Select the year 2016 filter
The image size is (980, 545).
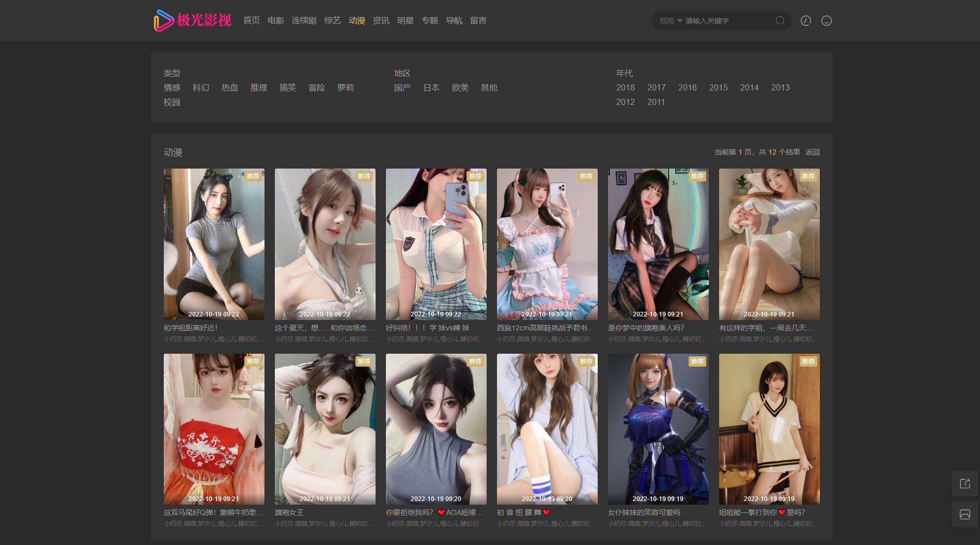(x=687, y=88)
